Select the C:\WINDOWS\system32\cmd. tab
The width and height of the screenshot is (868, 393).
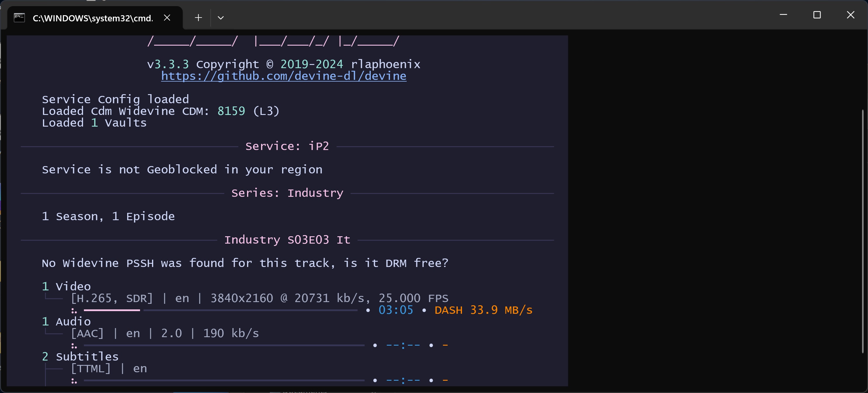coord(93,18)
